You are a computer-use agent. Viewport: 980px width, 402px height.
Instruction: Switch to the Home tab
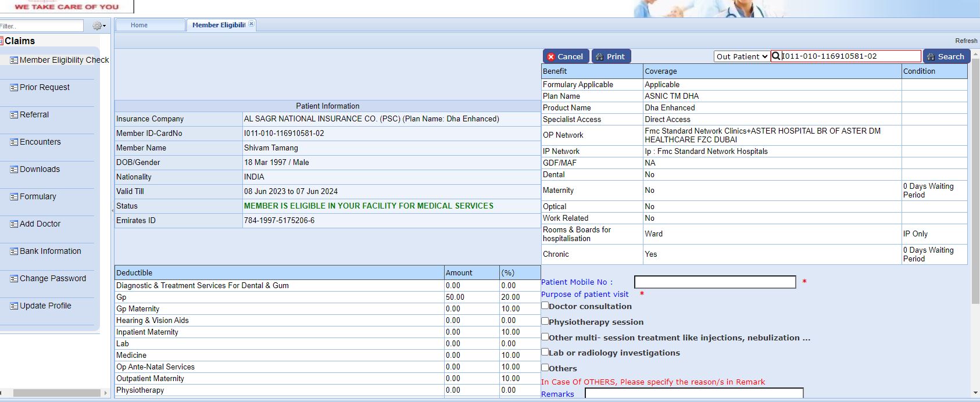pos(140,25)
